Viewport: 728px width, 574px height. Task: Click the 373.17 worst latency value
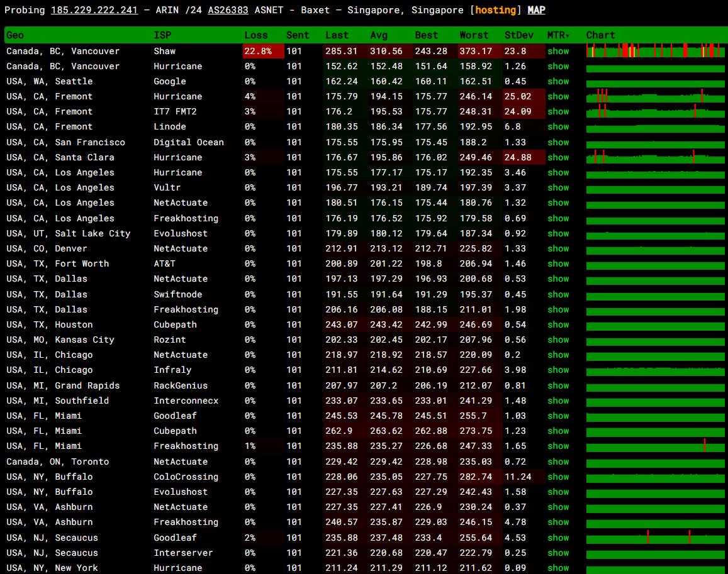coord(476,51)
